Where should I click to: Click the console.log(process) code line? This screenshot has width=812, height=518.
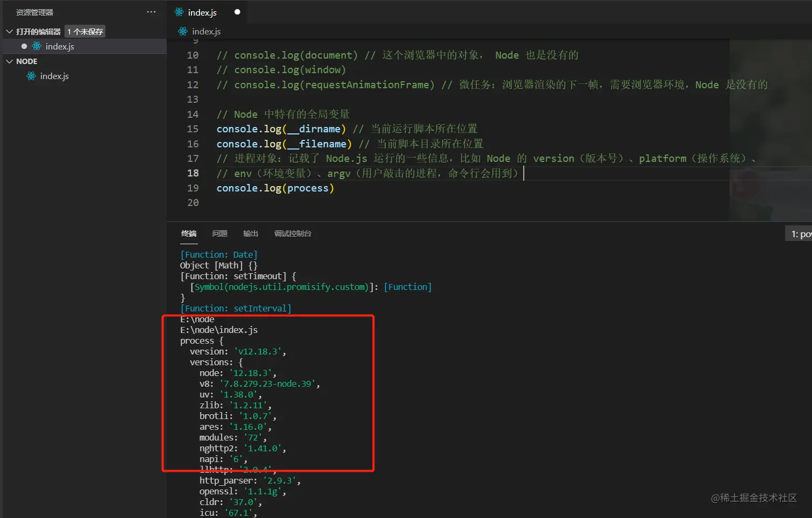pos(275,188)
